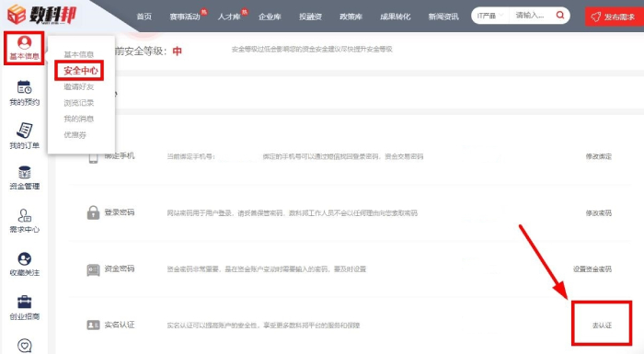
Task: Select 安全中心 in the flyout submenu
Action: (81, 71)
